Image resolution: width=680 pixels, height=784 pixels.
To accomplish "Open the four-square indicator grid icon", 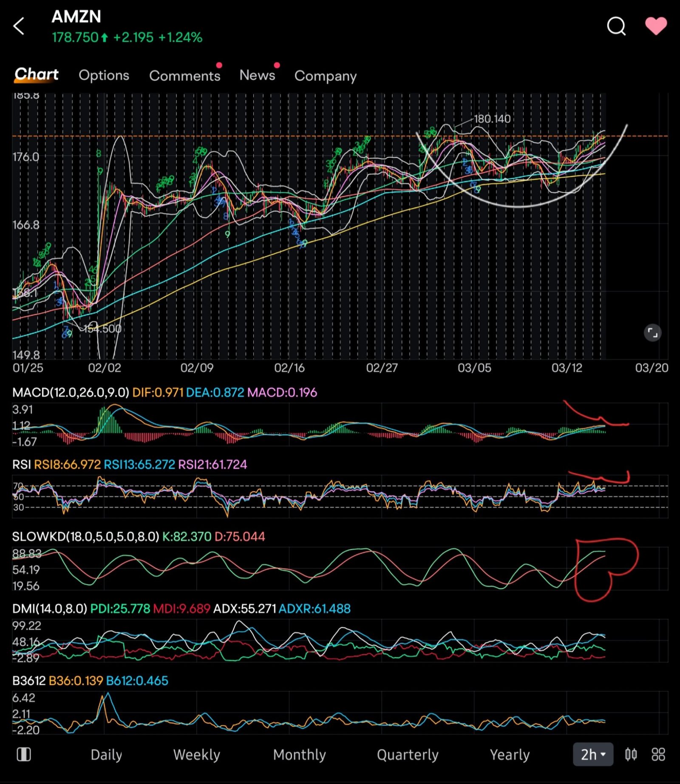I will (x=658, y=755).
